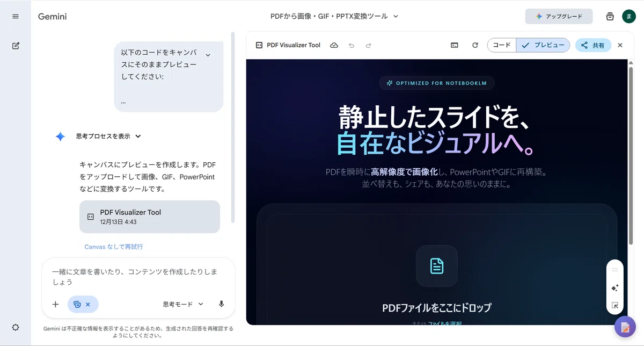Expand 思考プロセスを表示 section
Screen dimensions: 644x346
(108, 136)
